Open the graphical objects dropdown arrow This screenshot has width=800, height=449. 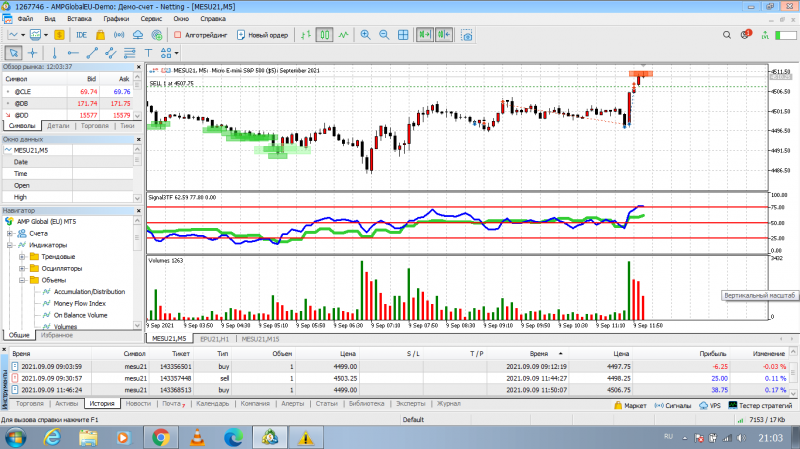point(177,53)
